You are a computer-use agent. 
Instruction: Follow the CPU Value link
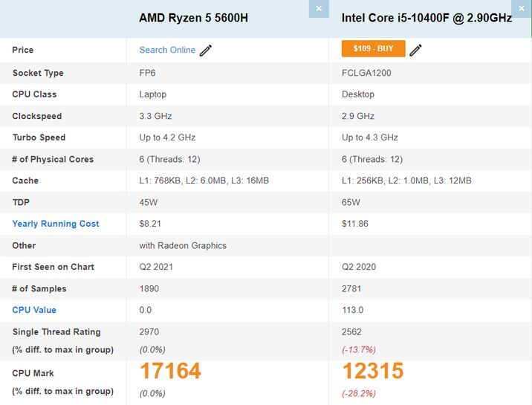coord(34,310)
